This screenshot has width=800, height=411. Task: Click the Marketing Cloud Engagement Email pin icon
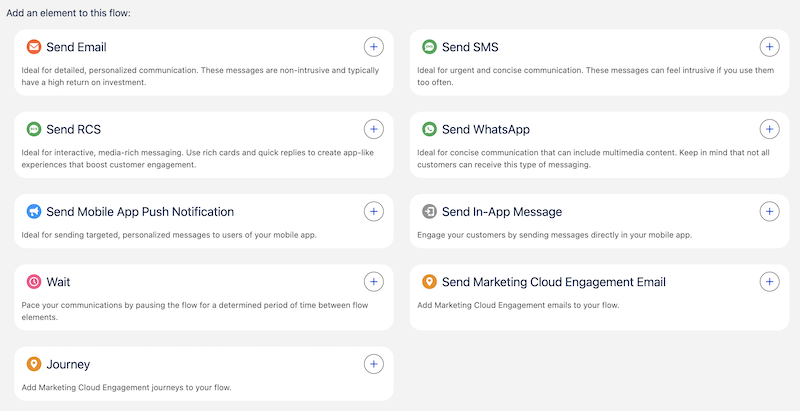click(430, 281)
